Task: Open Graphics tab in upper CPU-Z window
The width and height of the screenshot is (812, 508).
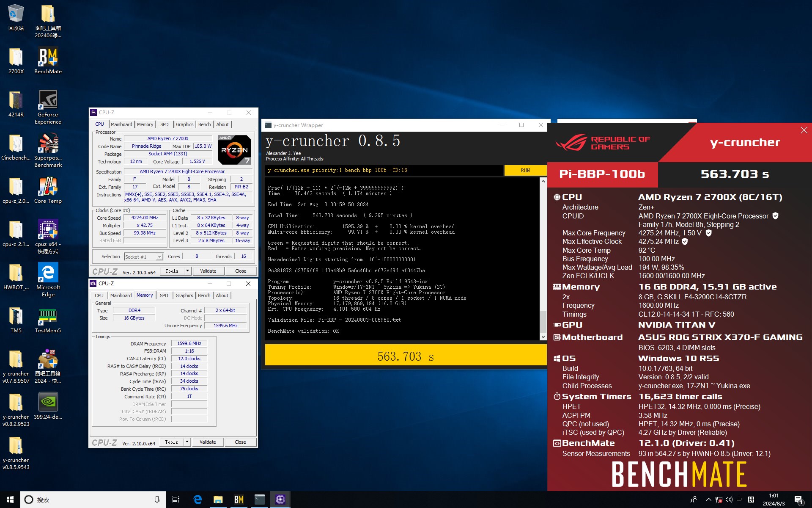Action: [x=185, y=124]
